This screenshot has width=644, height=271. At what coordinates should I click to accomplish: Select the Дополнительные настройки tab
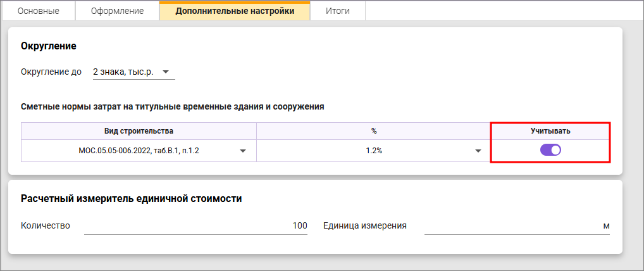coord(235,11)
